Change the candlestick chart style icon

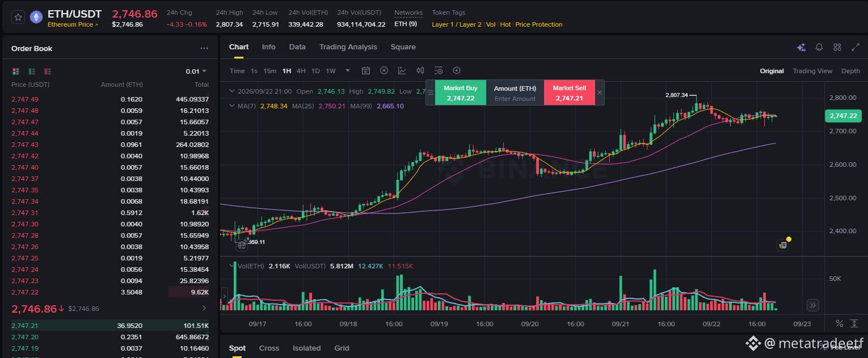[420, 71]
